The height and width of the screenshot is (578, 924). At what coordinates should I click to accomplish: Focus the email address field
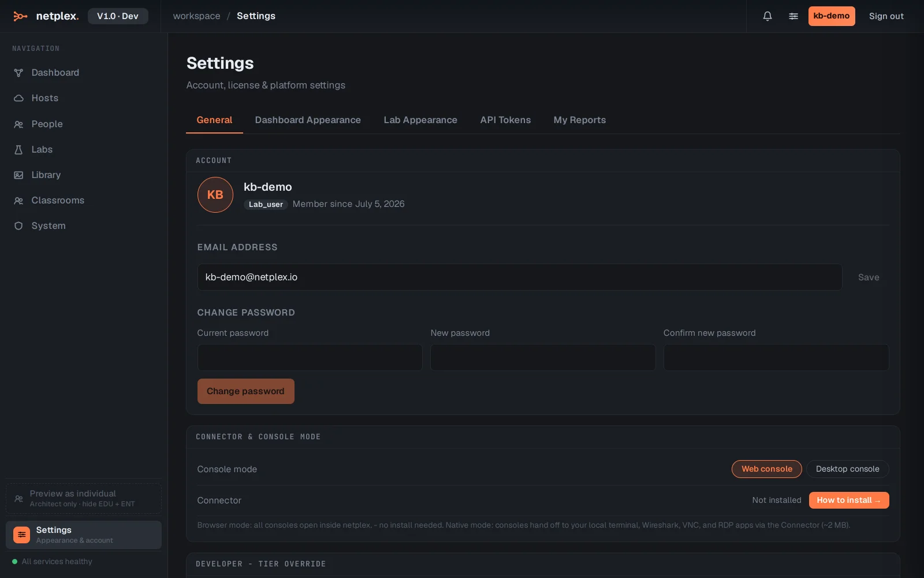coord(520,277)
